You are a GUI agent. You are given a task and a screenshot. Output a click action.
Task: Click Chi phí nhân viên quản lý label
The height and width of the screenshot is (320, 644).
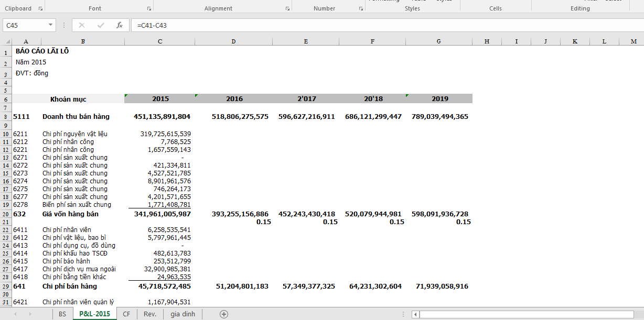78,302
